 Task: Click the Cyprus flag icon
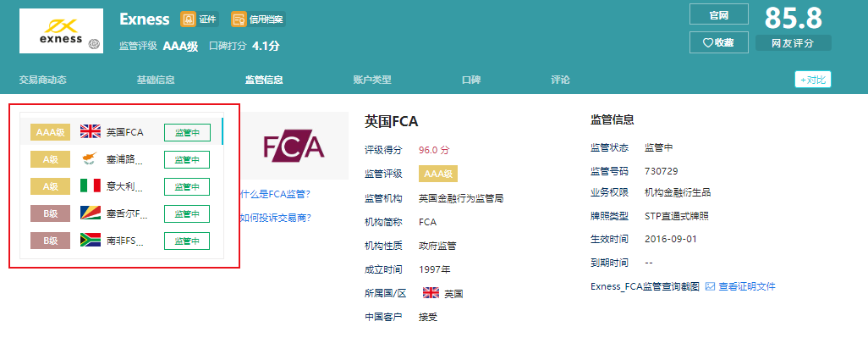click(x=91, y=159)
